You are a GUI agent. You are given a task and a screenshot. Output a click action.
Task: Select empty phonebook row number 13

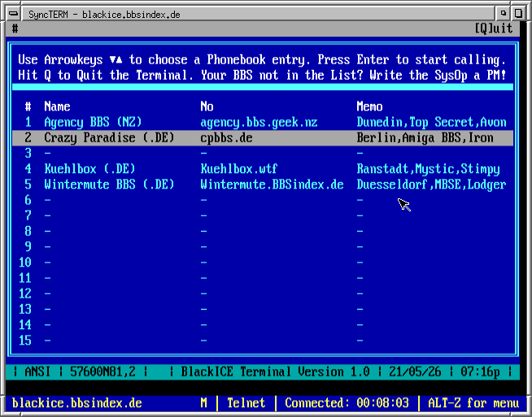point(263,309)
